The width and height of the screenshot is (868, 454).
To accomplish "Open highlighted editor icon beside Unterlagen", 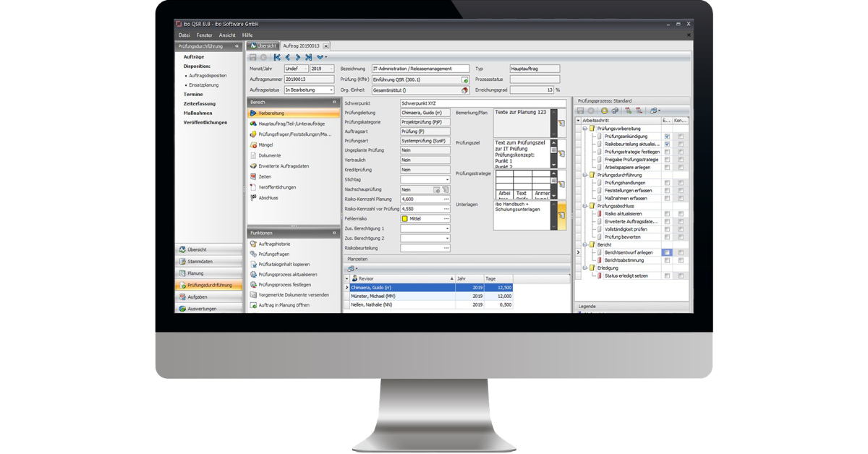I will pyautogui.click(x=562, y=215).
